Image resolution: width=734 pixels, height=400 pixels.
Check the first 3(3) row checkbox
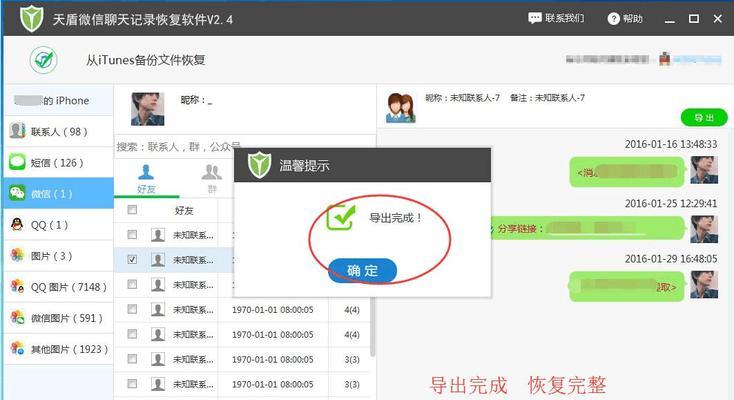132,359
